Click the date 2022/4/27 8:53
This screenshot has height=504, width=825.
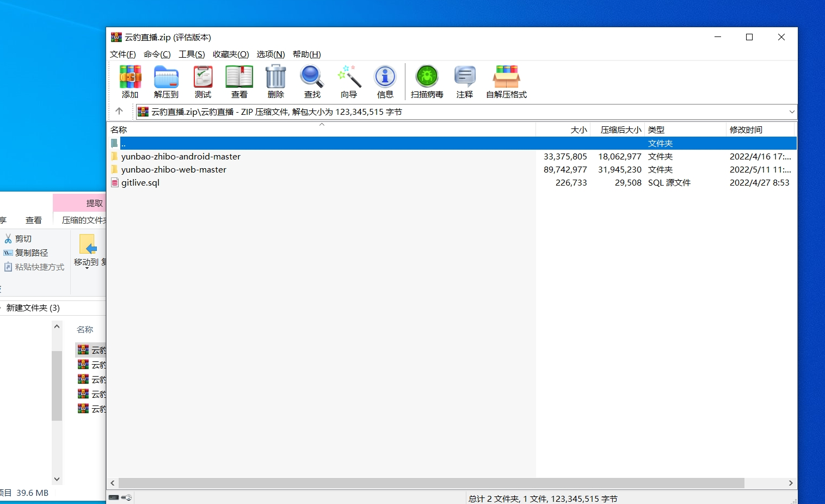click(760, 182)
